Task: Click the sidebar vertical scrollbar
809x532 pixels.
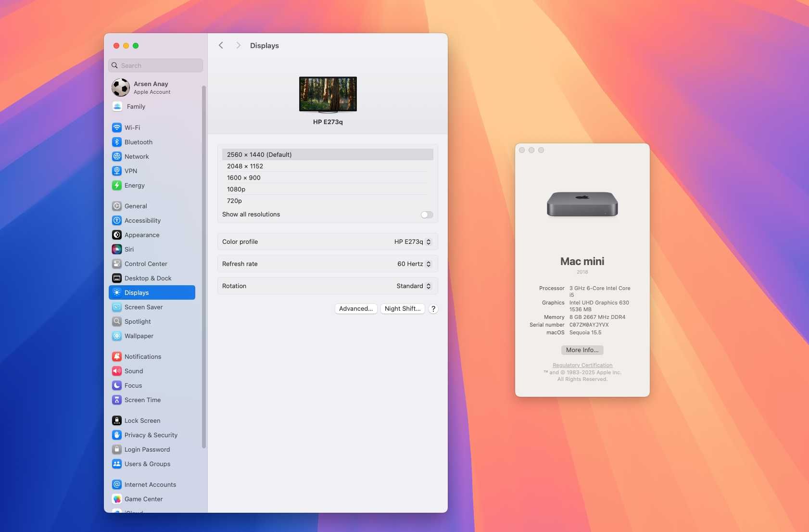Action: [x=204, y=267]
